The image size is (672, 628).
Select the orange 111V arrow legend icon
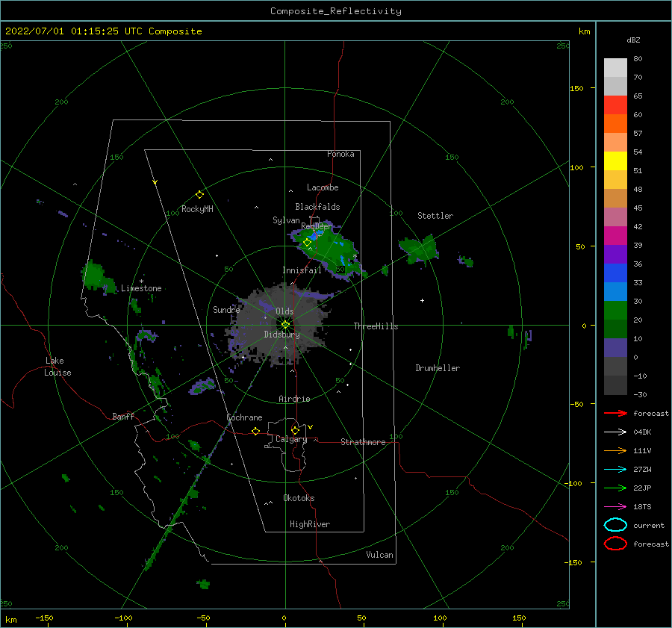click(615, 450)
